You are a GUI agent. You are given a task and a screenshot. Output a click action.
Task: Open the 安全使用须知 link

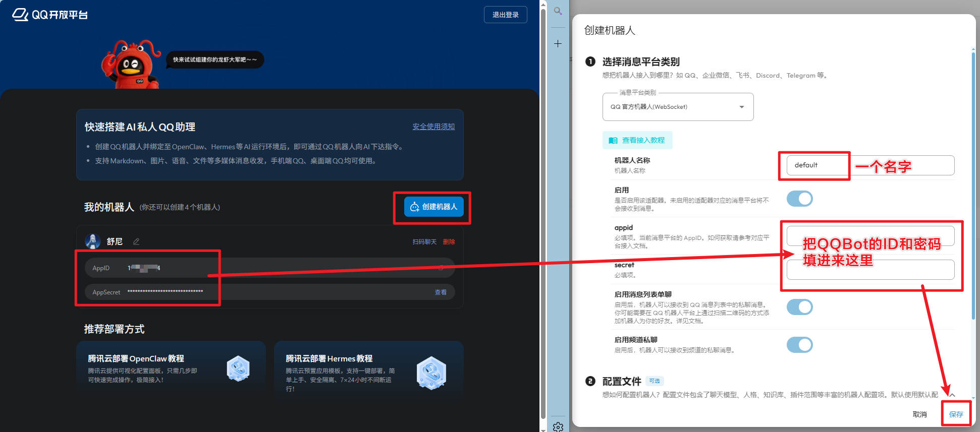[x=433, y=127]
